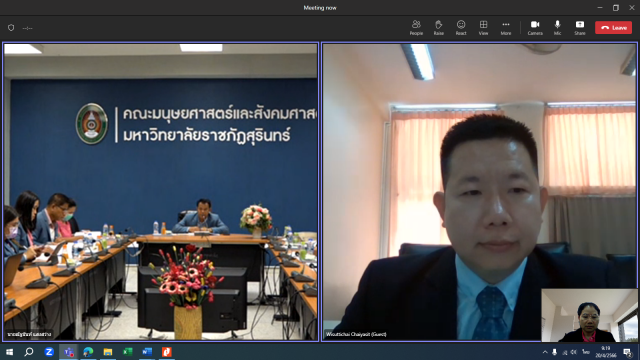640x360 pixels.
Task: Restore down the meeting window
Action: (616, 8)
